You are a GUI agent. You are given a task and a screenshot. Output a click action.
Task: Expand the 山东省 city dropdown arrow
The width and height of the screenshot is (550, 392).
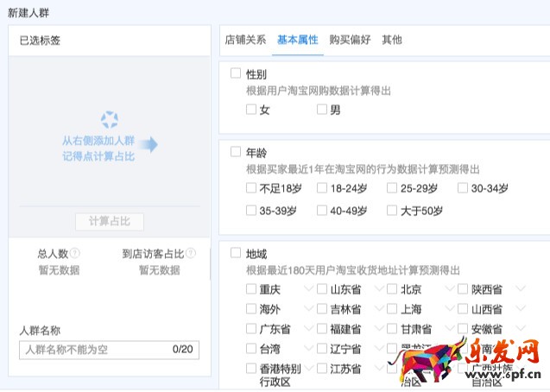coord(379,289)
